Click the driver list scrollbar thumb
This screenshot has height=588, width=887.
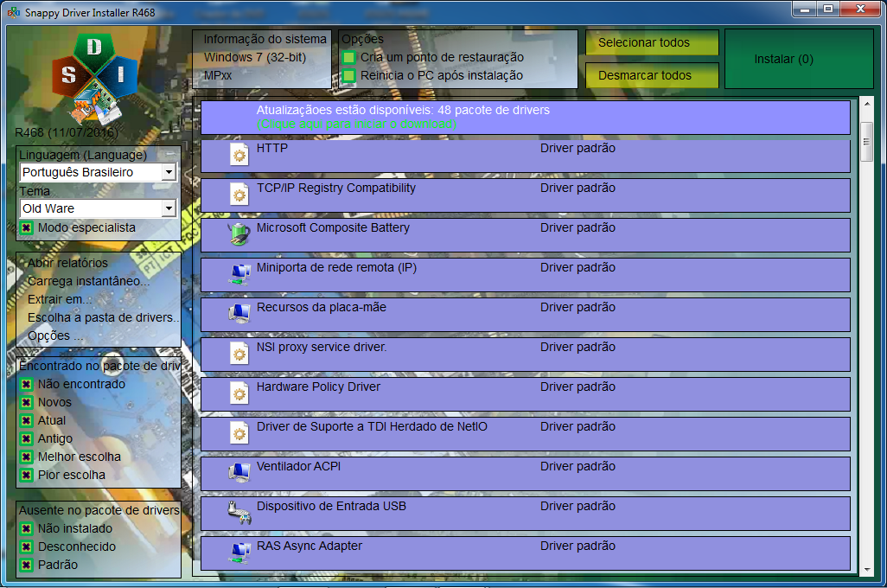pos(866,142)
